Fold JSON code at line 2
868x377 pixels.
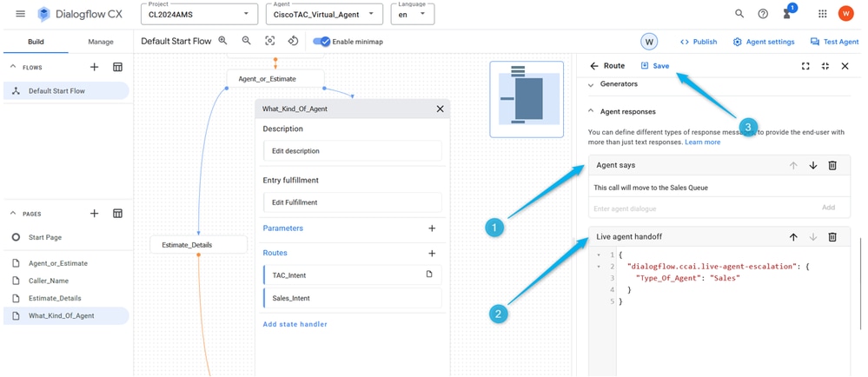pyautogui.click(x=598, y=267)
